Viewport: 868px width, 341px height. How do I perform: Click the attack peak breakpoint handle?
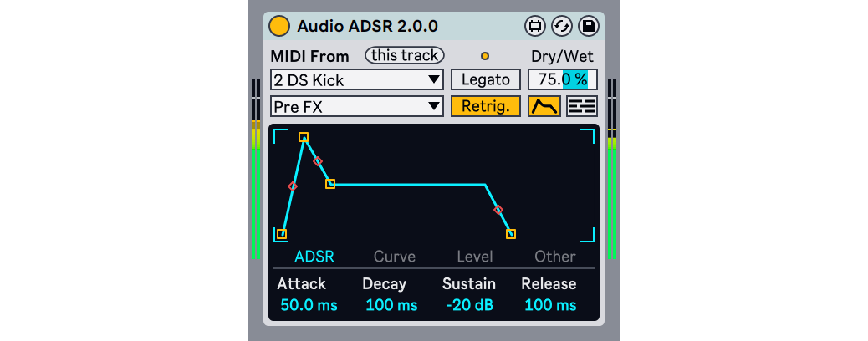pyautogui.click(x=304, y=137)
